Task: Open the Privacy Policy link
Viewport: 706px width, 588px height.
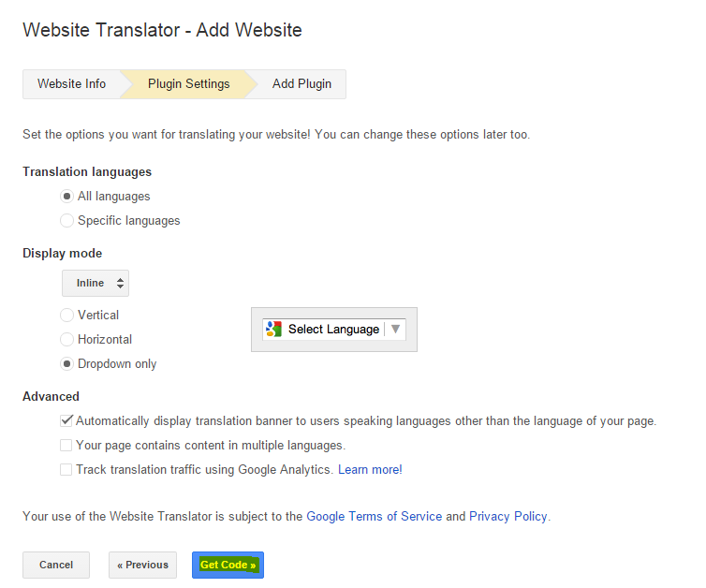Action: 508,517
